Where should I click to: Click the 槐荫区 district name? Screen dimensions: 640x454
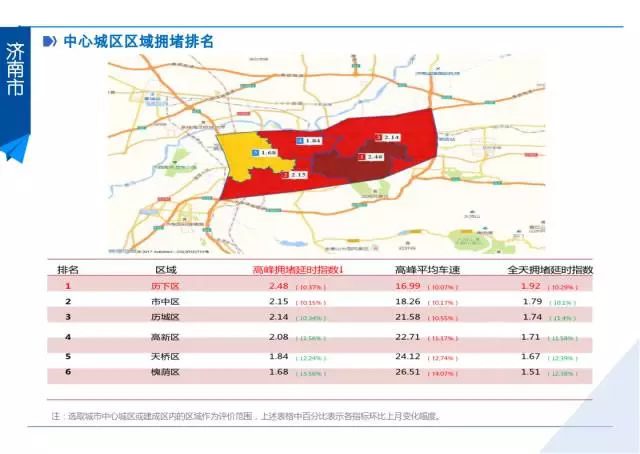click(164, 372)
